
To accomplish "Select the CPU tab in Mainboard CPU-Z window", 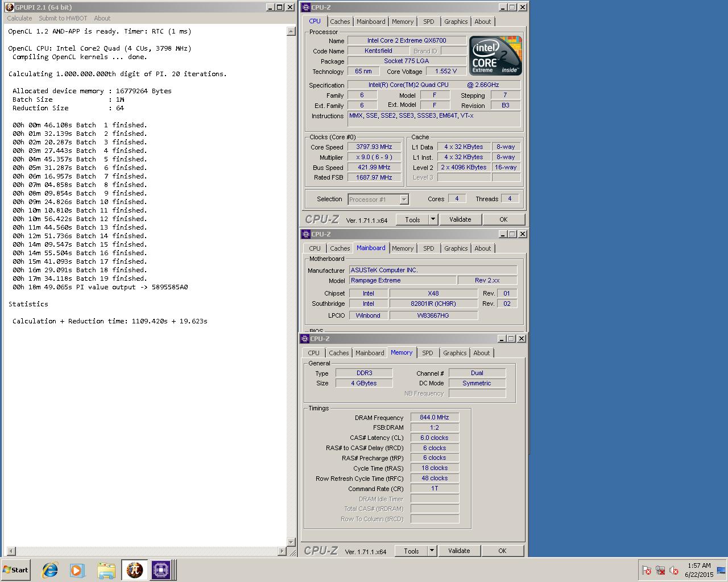I will coord(315,248).
